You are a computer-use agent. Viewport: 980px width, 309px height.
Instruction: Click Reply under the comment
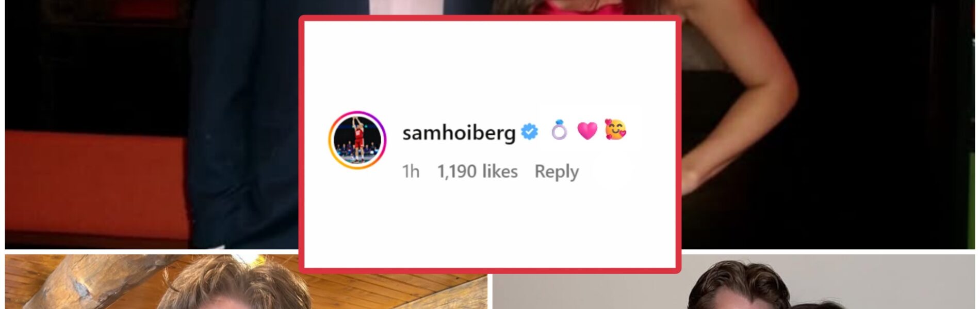pyautogui.click(x=557, y=171)
